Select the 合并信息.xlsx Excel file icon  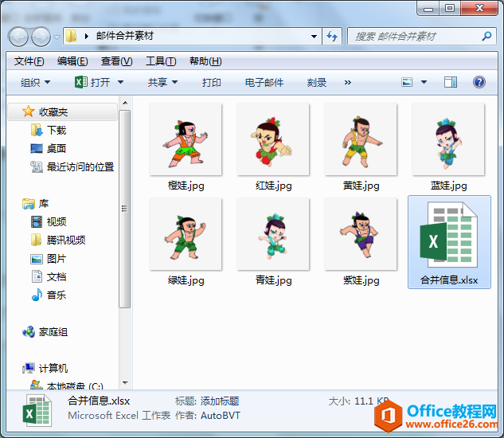(449, 235)
